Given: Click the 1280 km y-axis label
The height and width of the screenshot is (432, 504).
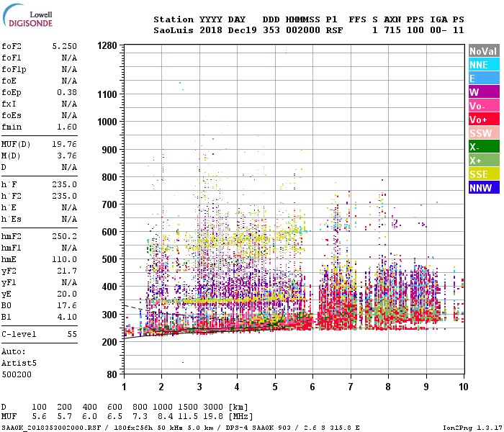Looking at the screenshot, I should [x=107, y=45].
